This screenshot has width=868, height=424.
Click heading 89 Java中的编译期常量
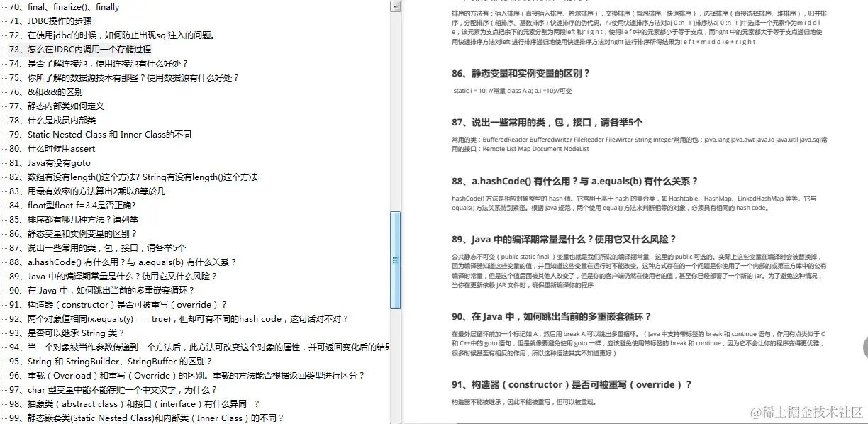tap(555, 240)
